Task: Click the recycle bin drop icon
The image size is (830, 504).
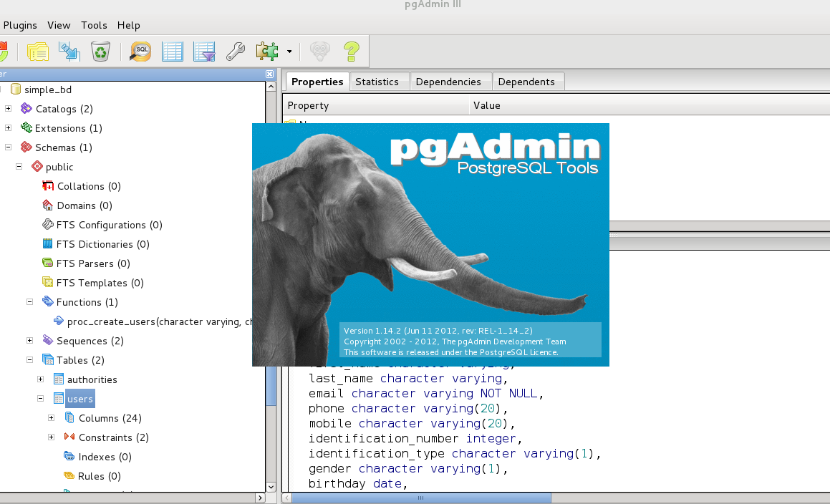Action: pyautogui.click(x=101, y=51)
